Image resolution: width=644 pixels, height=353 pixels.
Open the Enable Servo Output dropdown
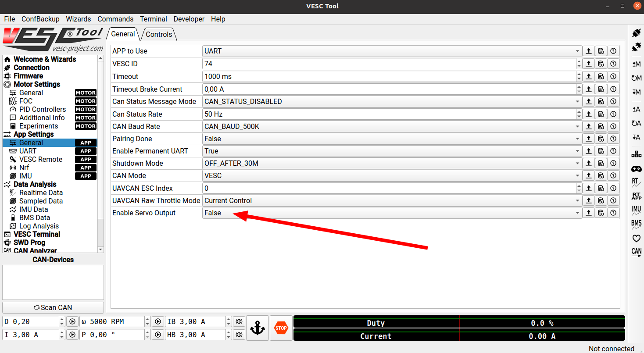click(392, 213)
